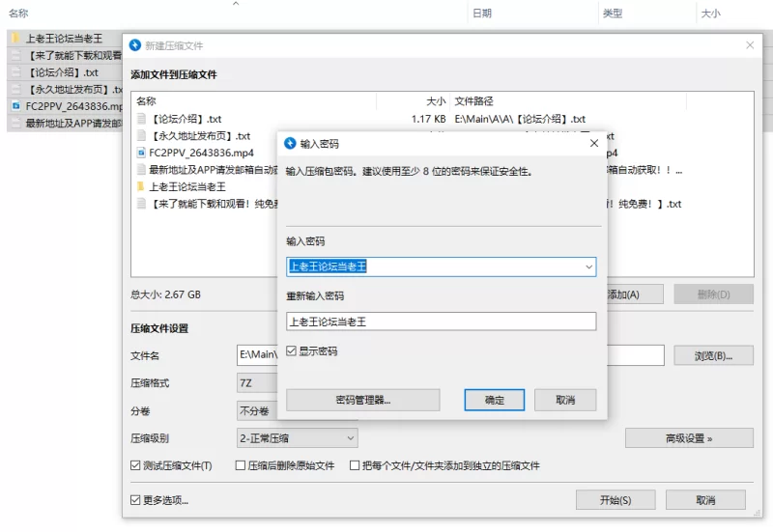The width and height of the screenshot is (773, 532).
Task: Click the 添加(A) button
Action: click(x=635, y=294)
